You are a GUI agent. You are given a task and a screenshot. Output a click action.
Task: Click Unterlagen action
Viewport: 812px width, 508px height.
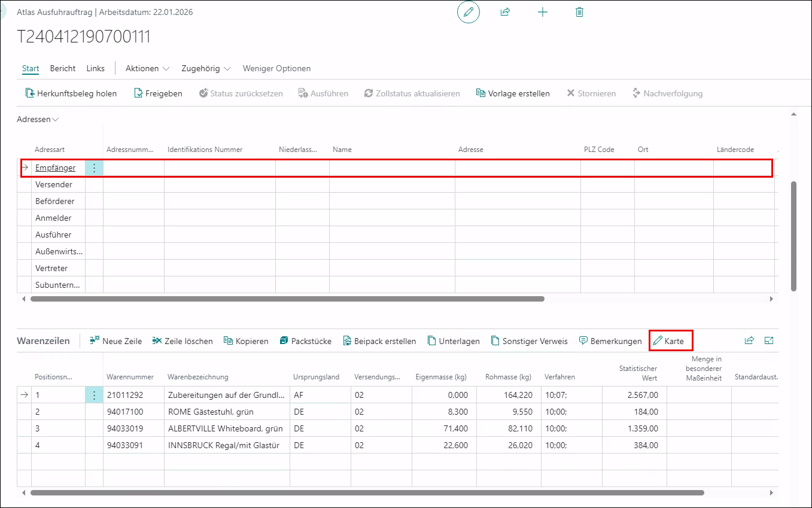(454, 341)
